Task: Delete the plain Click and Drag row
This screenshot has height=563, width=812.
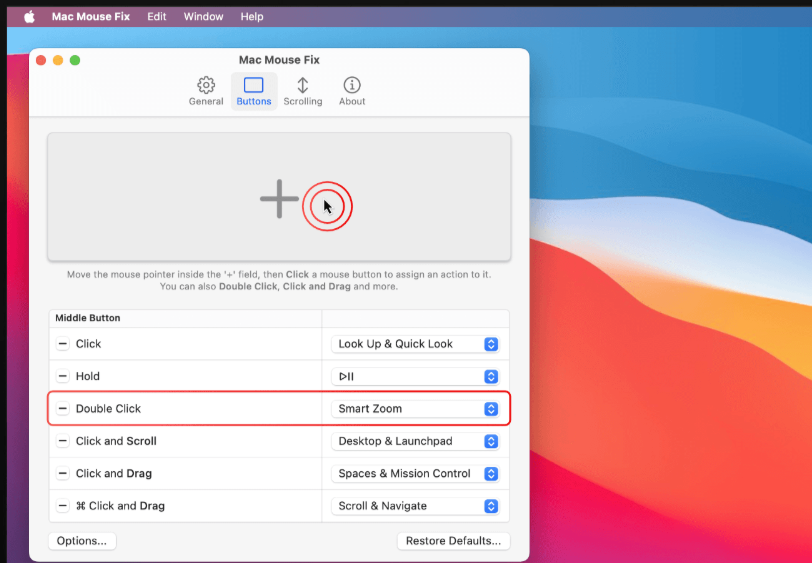Action: [63, 473]
